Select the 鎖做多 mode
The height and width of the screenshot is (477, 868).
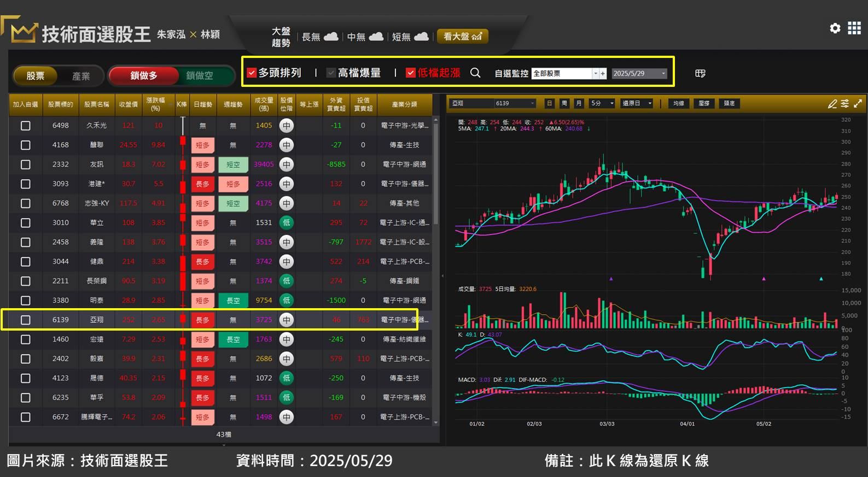point(144,76)
